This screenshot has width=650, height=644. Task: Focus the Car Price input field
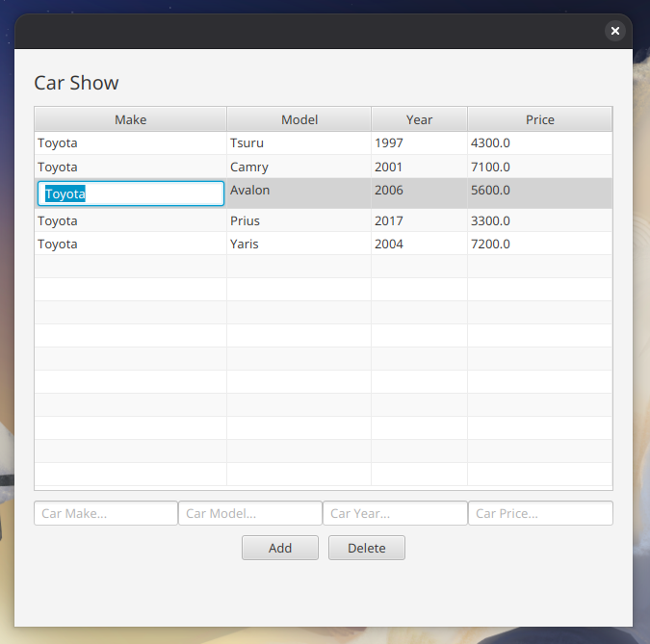tap(540, 513)
